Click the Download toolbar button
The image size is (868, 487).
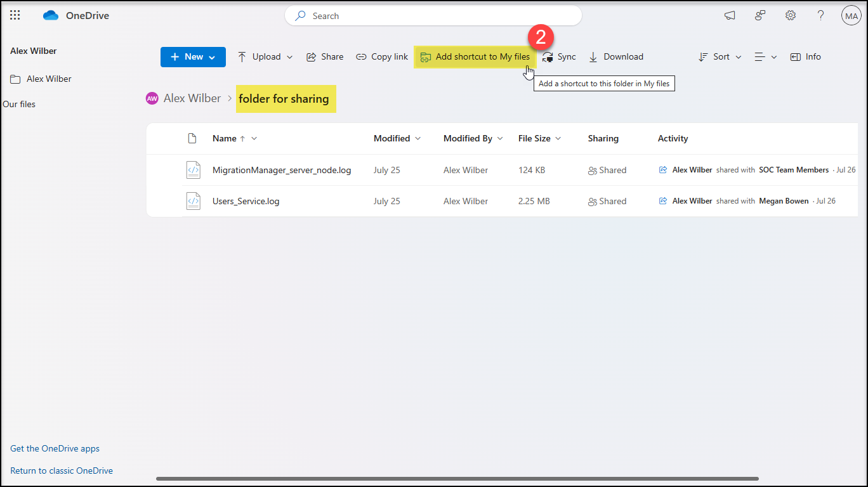click(616, 56)
